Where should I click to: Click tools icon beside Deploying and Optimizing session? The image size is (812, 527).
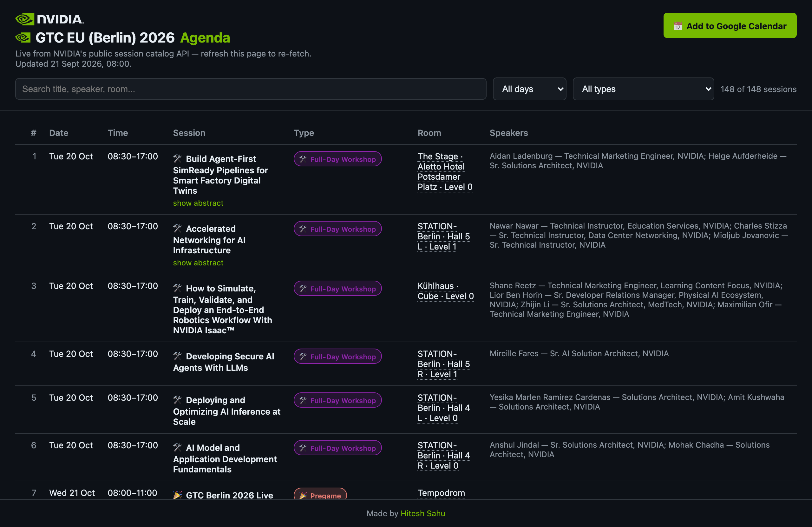177,400
